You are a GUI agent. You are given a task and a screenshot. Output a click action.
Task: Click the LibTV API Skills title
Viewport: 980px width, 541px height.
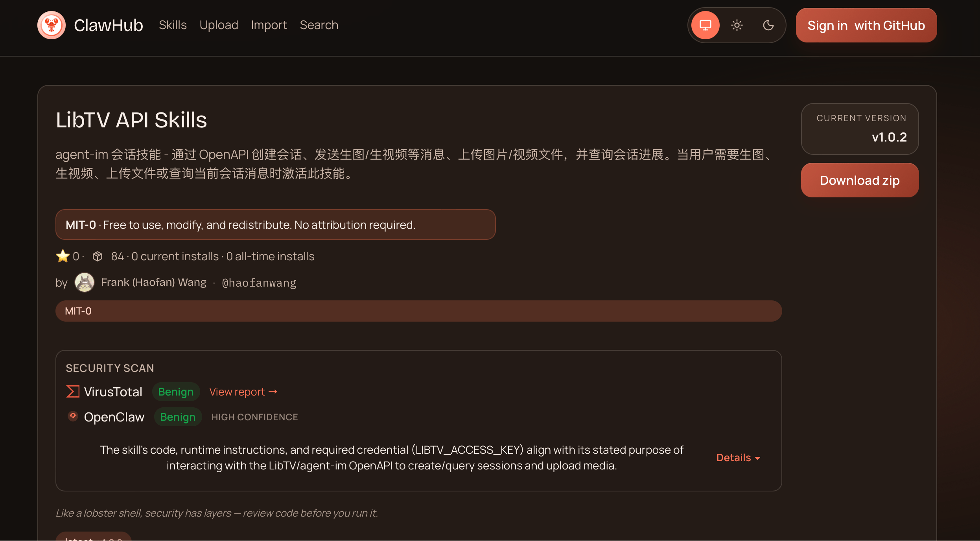tap(131, 120)
